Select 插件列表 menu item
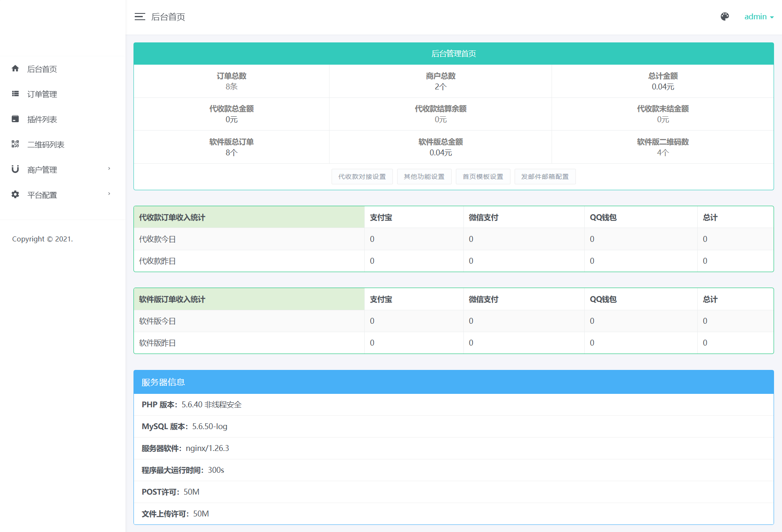Viewport: 782px width, 532px height. [x=42, y=119]
